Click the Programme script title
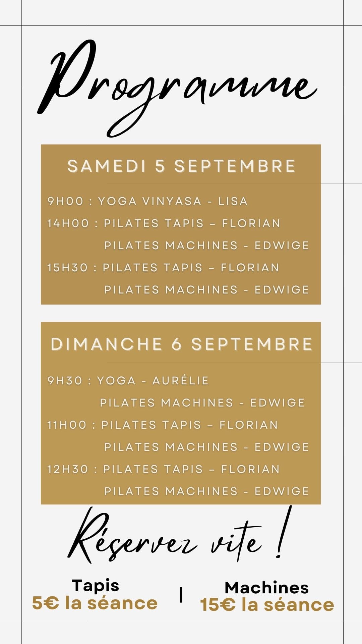 pos(177,88)
